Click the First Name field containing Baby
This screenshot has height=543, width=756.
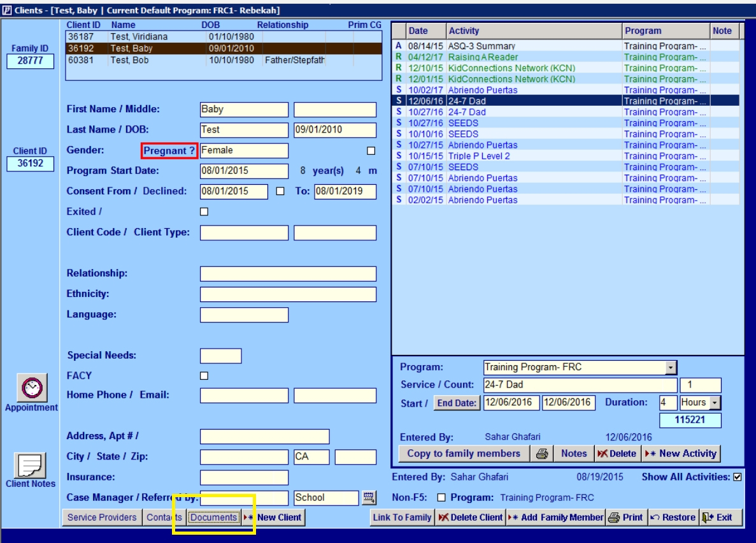(244, 110)
